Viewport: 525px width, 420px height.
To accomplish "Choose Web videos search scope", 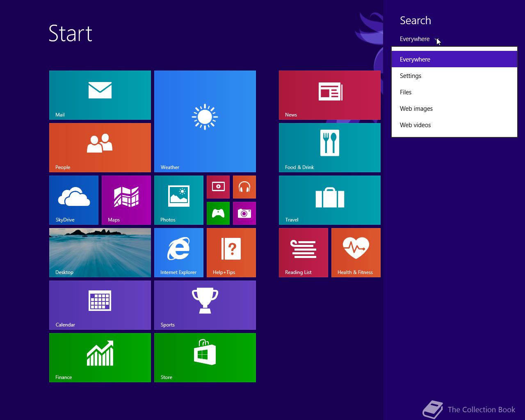I will [x=454, y=125].
